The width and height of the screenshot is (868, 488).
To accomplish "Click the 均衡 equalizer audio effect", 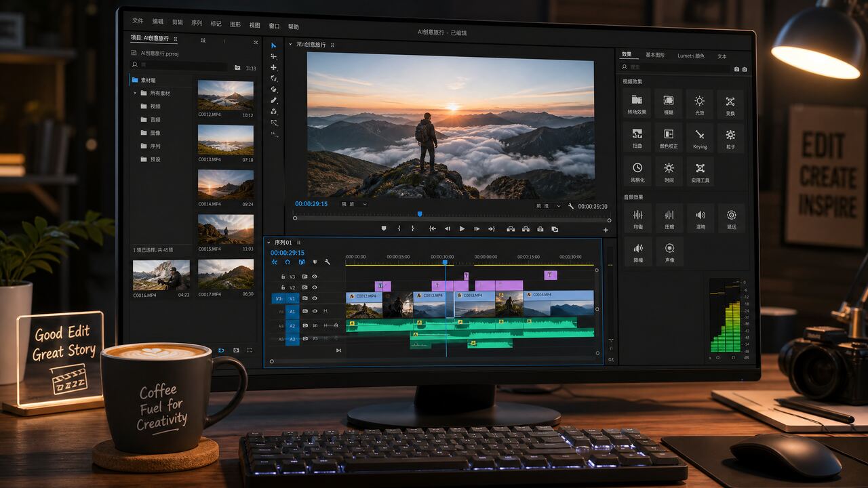I will (x=637, y=218).
